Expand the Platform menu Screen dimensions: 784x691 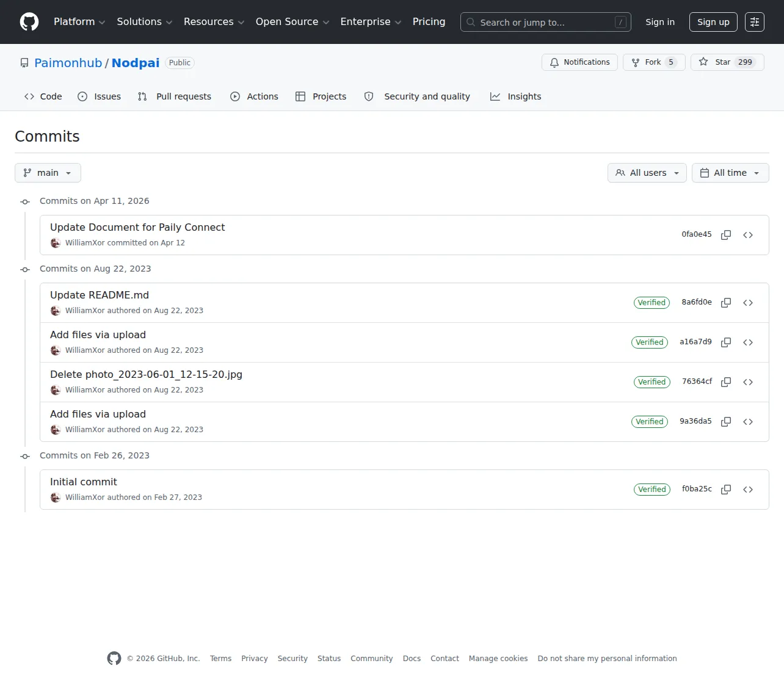[79, 22]
